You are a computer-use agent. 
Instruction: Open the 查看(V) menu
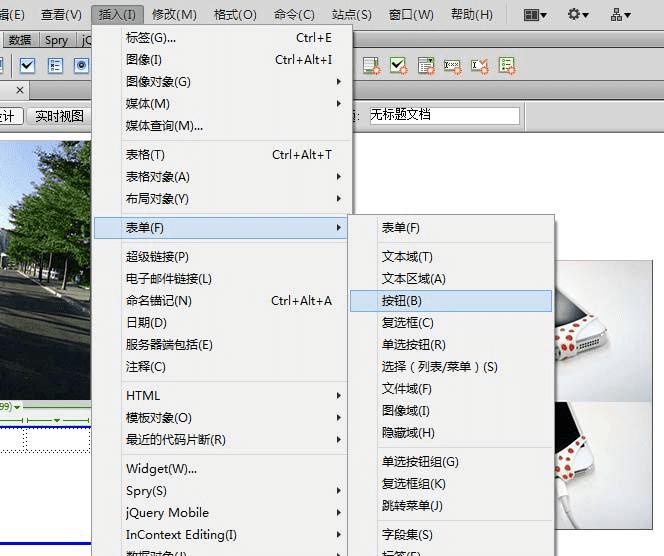click(61, 15)
